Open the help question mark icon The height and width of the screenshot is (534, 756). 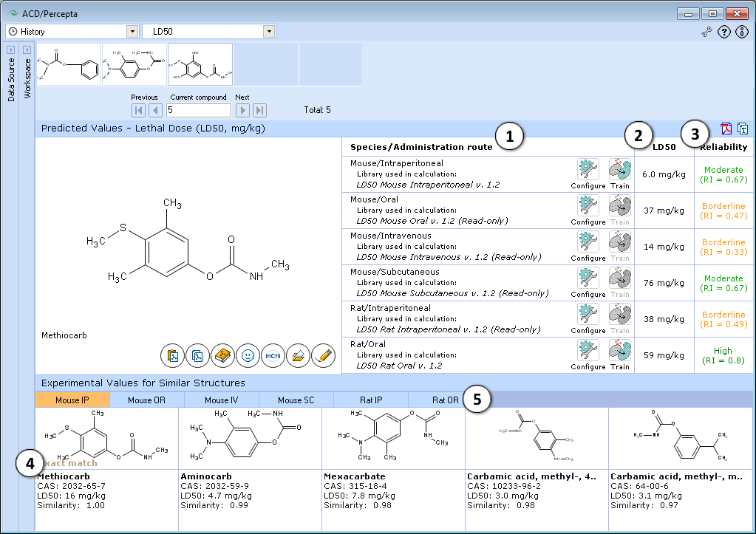click(x=724, y=32)
